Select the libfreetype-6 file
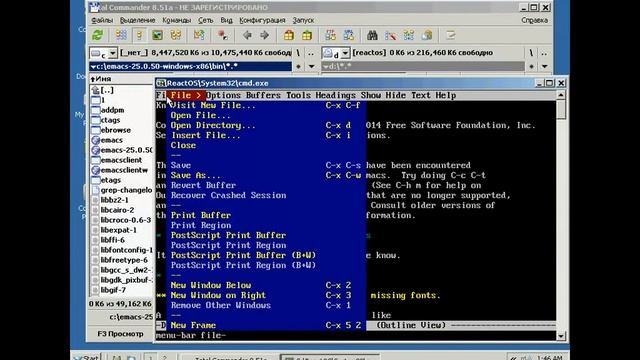The image size is (640, 360). pyautogui.click(x=124, y=260)
